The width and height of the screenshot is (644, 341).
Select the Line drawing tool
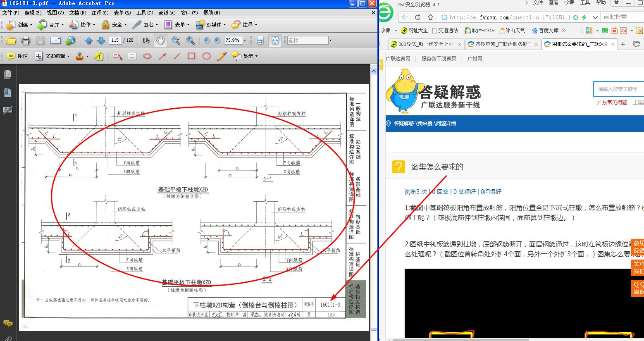click(x=177, y=56)
